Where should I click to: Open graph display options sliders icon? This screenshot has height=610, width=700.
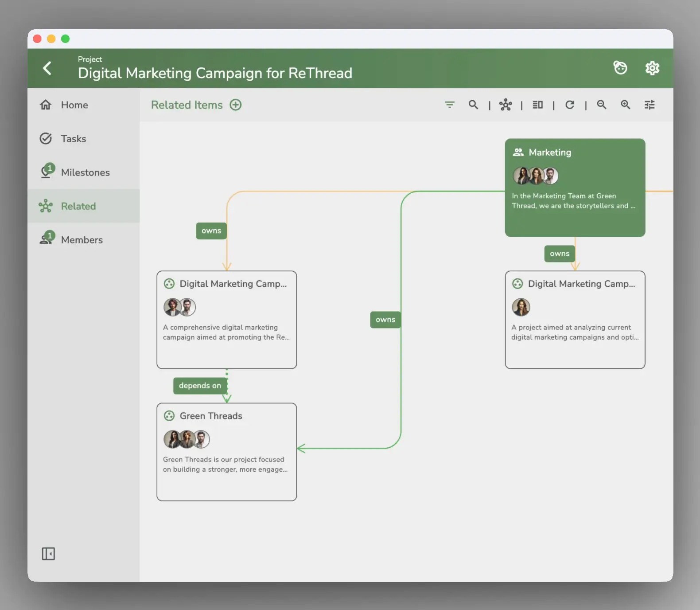point(649,105)
